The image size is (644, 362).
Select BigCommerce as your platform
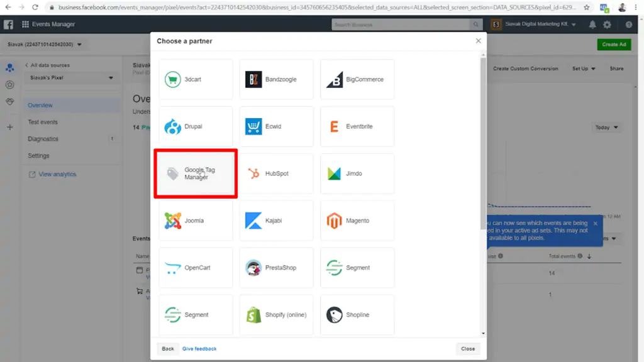tap(357, 79)
